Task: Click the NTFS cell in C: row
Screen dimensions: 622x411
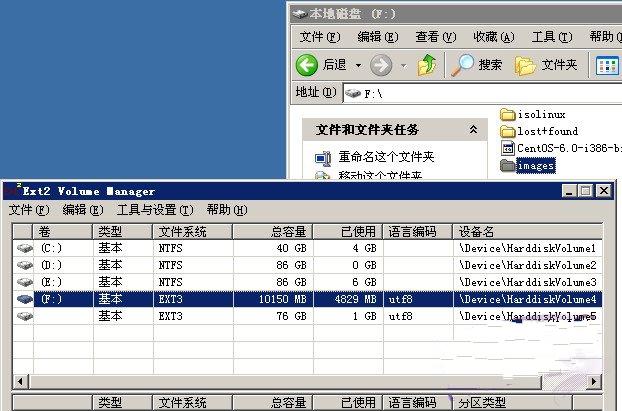Action: 193,248
